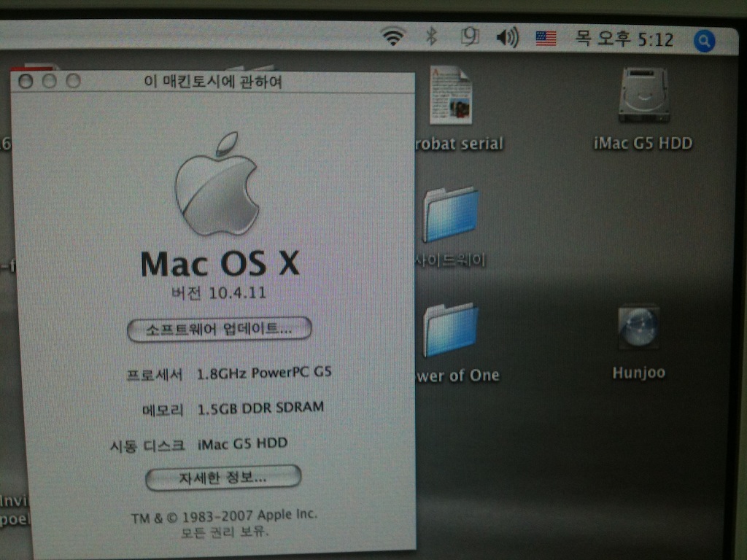Image resolution: width=747 pixels, height=560 pixels.
Task: Close the 이 매킨토시에 관하여 window
Action: click(26, 81)
